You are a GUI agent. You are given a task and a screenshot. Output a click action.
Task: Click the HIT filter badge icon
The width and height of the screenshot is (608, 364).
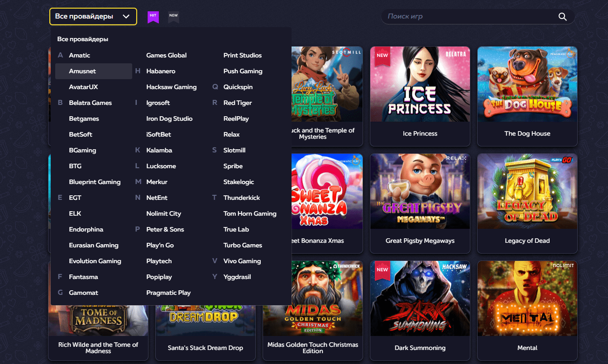(153, 17)
